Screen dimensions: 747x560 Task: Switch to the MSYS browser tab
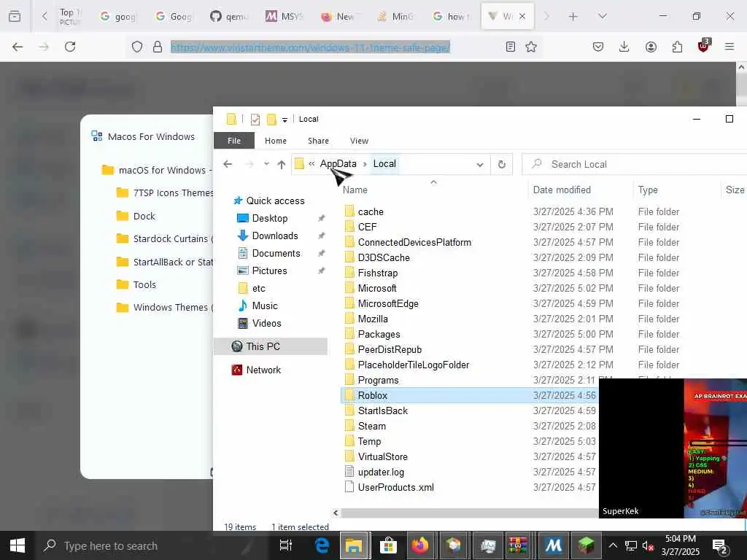285,17
